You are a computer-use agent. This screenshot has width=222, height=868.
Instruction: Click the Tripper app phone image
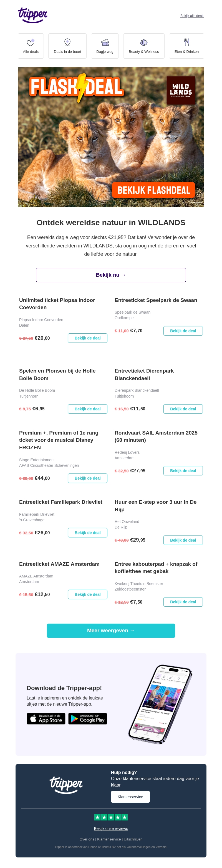click(160, 704)
